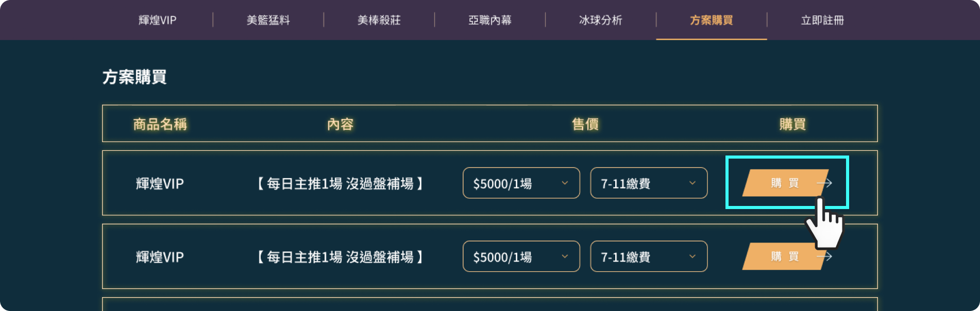
Task: Expand second row $5000/1場 price dropdown
Action: [x=520, y=256]
